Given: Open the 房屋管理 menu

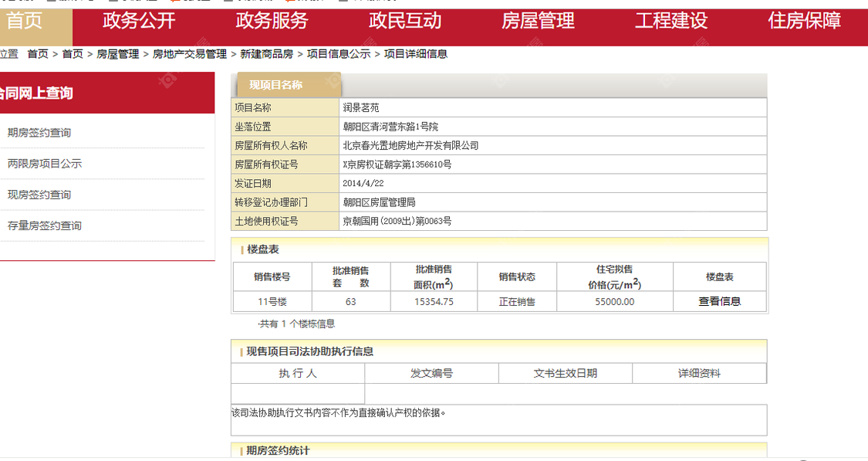Looking at the screenshot, I should tap(538, 21).
